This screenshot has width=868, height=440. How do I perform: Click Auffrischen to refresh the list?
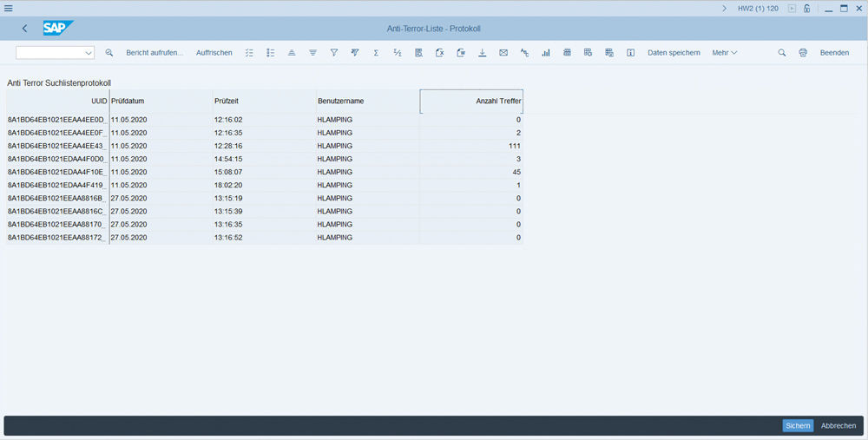coord(214,53)
